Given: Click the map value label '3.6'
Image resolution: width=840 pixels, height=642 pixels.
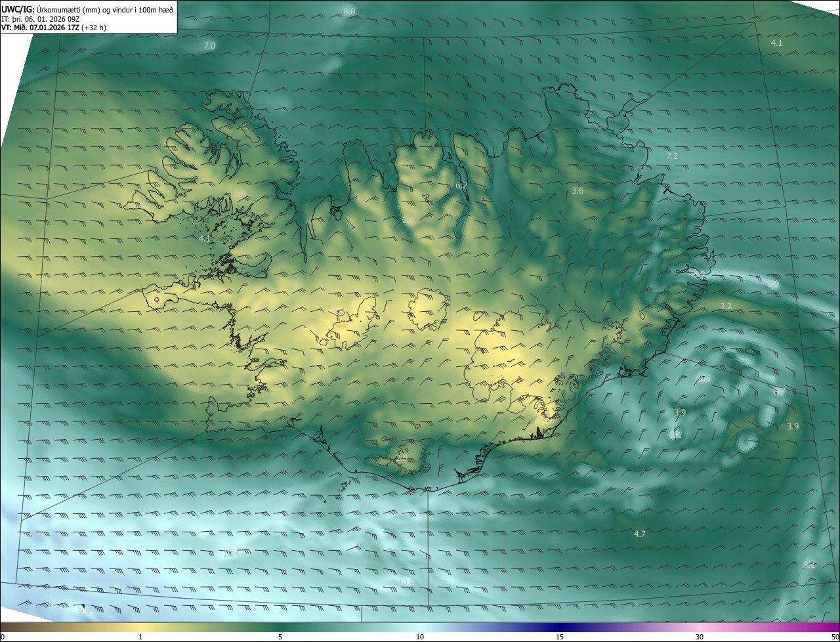Looking at the screenshot, I should (577, 190).
